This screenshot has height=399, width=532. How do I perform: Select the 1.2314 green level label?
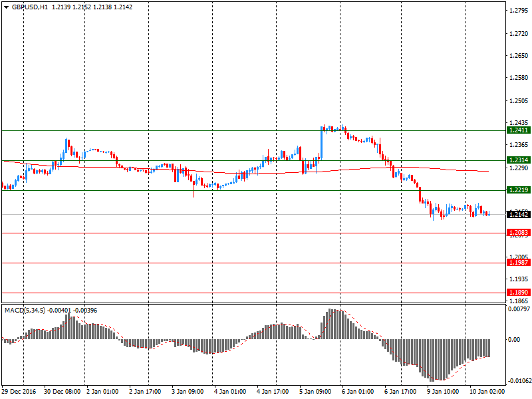tap(519, 160)
